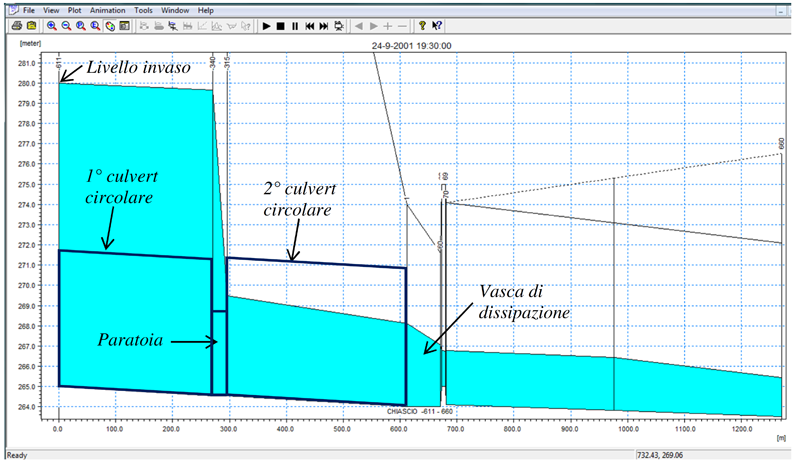
Task: Click the dark selection icon among the greyed tools
Action: [x=173, y=25]
